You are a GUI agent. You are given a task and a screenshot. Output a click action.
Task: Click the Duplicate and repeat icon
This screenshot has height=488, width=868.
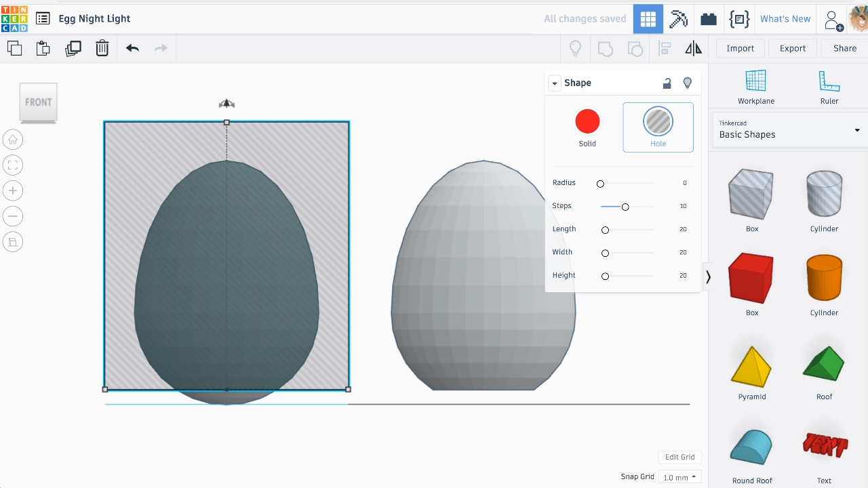coord(73,48)
